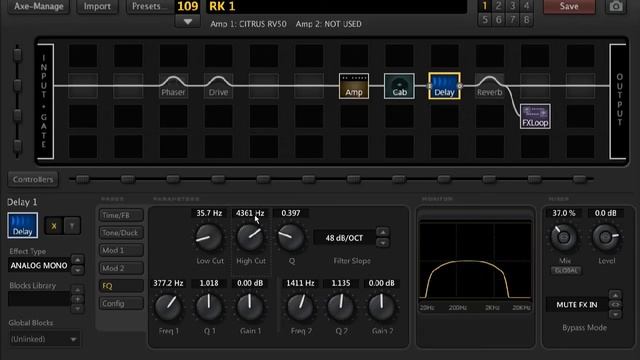Select scene 4
640x360 pixels.
[526, 6]
